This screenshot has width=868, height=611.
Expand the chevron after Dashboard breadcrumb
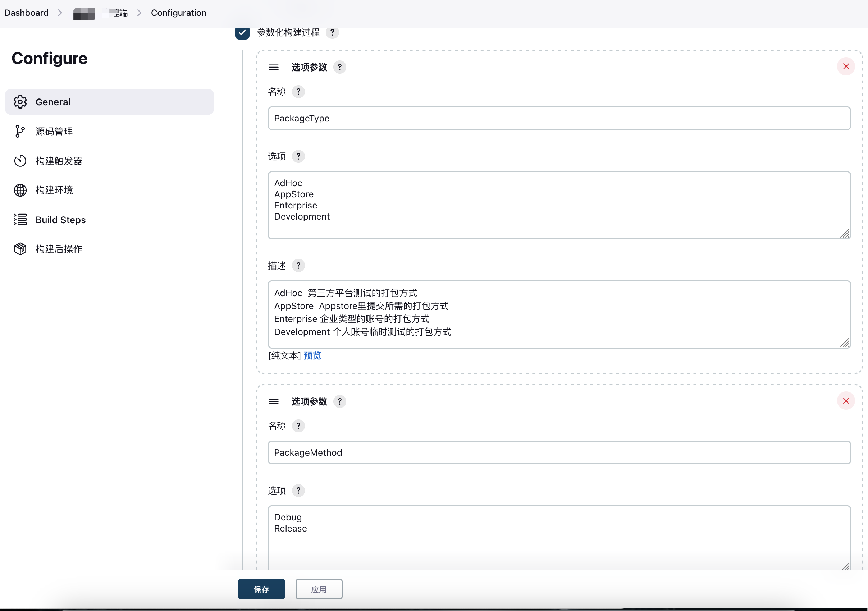(x=60, y=13)
